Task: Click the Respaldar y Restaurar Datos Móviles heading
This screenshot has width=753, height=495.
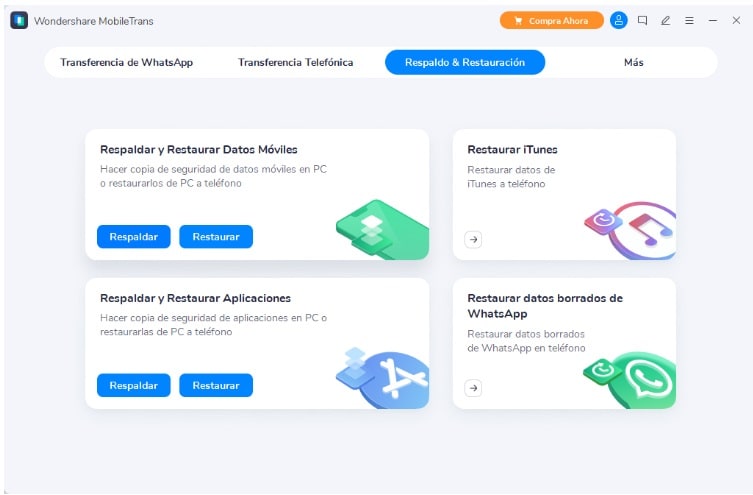Action: [199, 150]
